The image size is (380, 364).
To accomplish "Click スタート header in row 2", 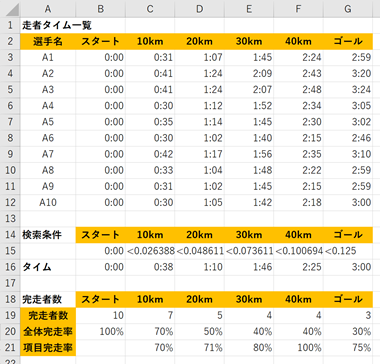I will (100, 41).
